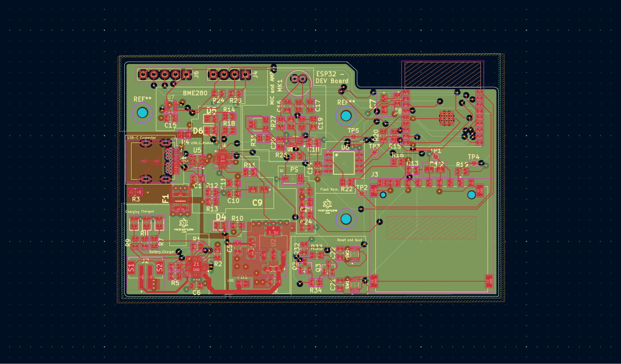Select the R22 resistor label

[x=347, y=189]
